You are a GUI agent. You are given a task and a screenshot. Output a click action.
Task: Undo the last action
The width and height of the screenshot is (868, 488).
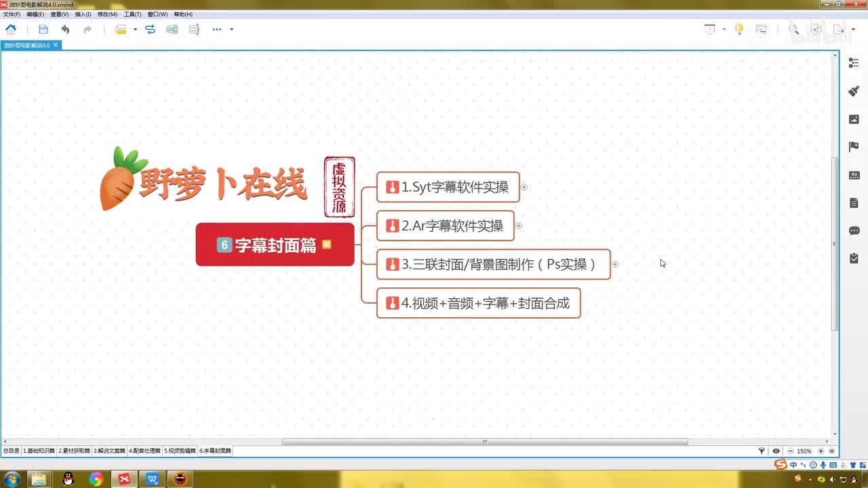pos(65,29)
